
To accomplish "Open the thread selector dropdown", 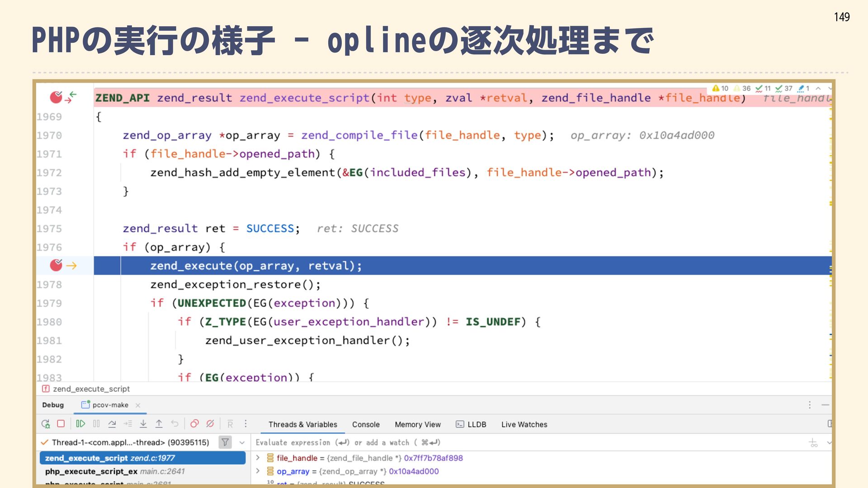I will click(x=242, y=442).
